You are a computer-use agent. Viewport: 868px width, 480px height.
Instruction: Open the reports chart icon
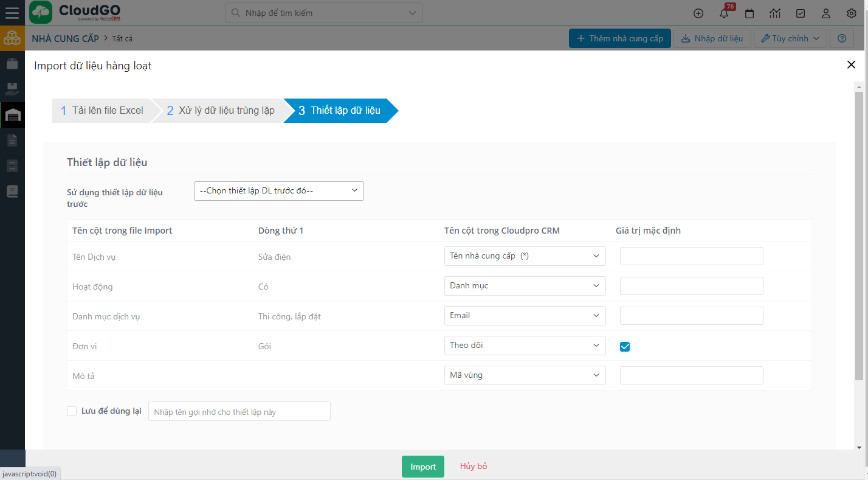[775, 13]
